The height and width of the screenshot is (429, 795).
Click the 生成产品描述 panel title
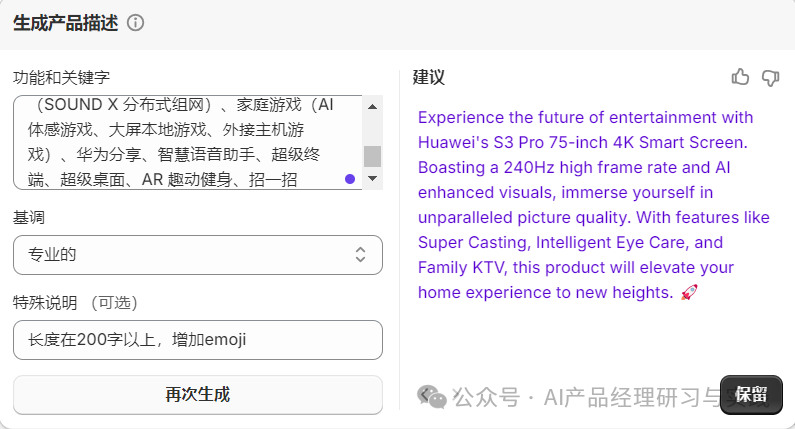pyautogui.click(x=65, y=23)
